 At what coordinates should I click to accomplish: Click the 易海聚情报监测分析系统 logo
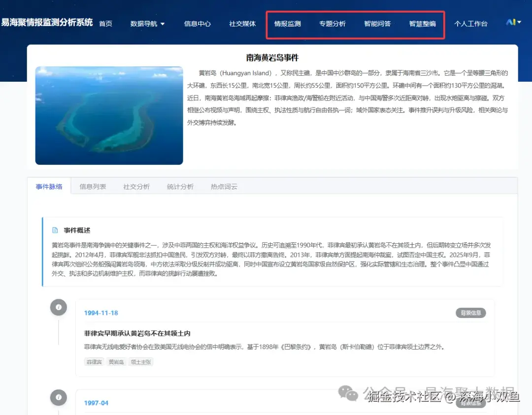click(47, 22)
